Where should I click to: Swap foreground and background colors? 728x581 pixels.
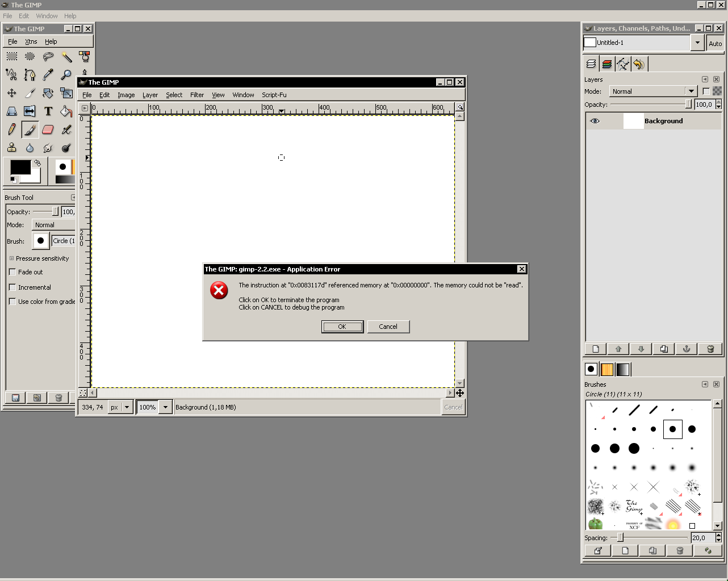coord(37,163)
